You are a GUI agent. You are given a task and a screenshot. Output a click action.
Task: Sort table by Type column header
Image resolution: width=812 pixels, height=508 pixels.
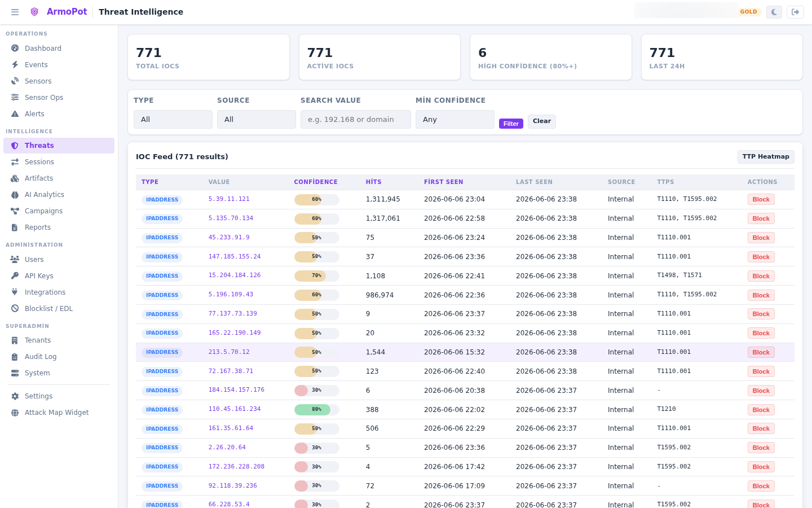(150, 182)
